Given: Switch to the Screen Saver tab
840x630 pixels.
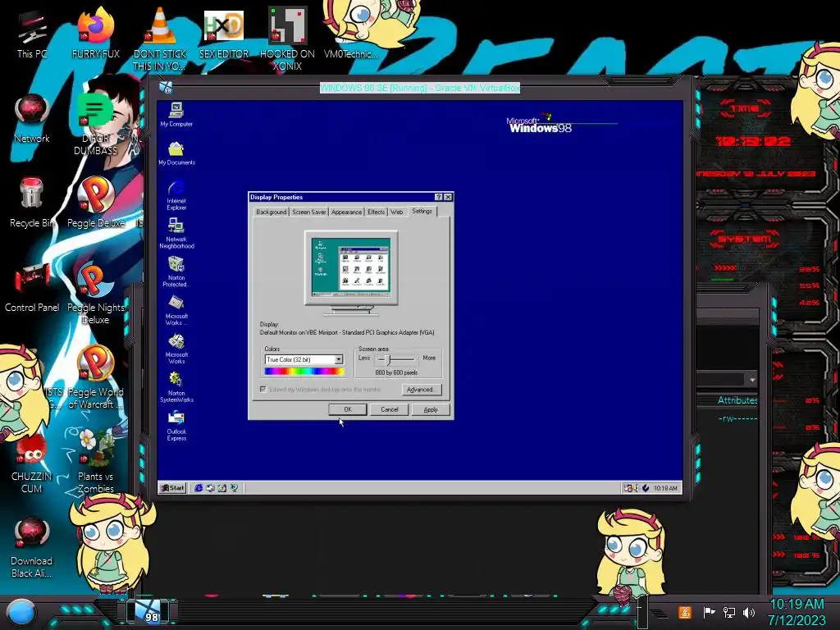Looking at the screenshot, I should point(309,212).
